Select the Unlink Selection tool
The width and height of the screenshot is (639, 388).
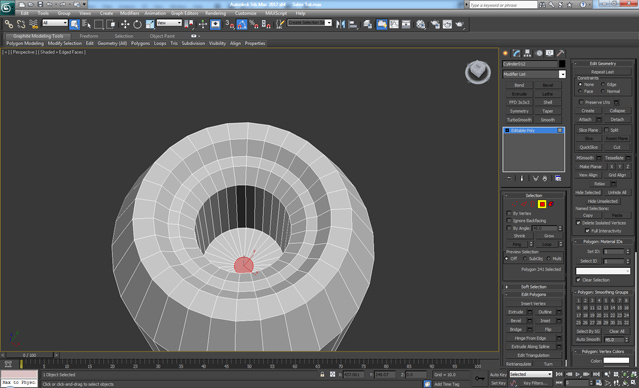(x=21, y=24)
